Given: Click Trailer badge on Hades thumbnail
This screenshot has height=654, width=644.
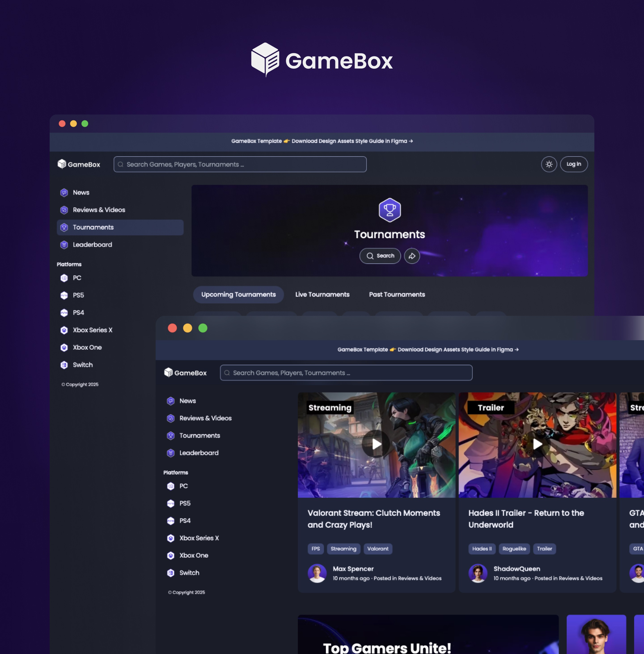Looking at the screenshot, I should 491,408.
